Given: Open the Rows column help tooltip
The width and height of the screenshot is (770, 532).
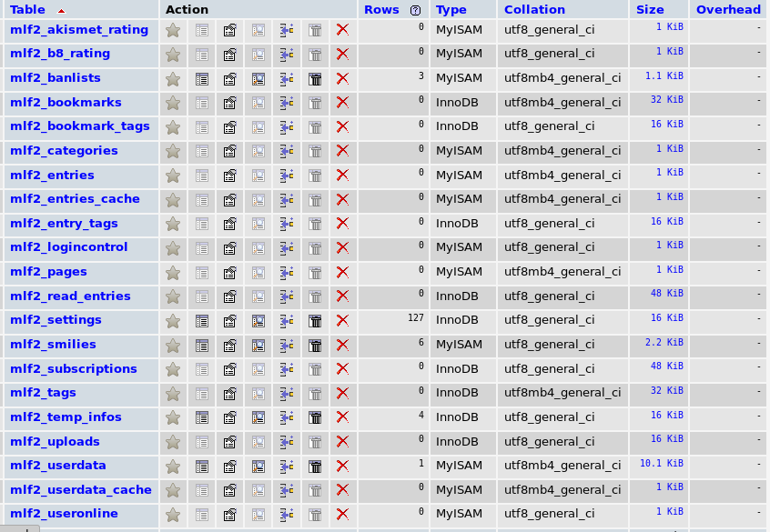Looking at the screenshot, I should pyautogui.click(x=416, y=10).
